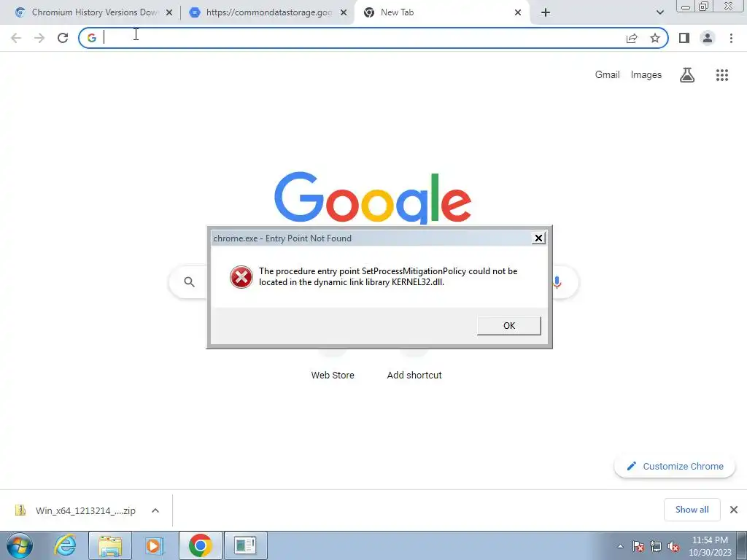
Task: Expand download item options chevron
Action: [155, 510]
